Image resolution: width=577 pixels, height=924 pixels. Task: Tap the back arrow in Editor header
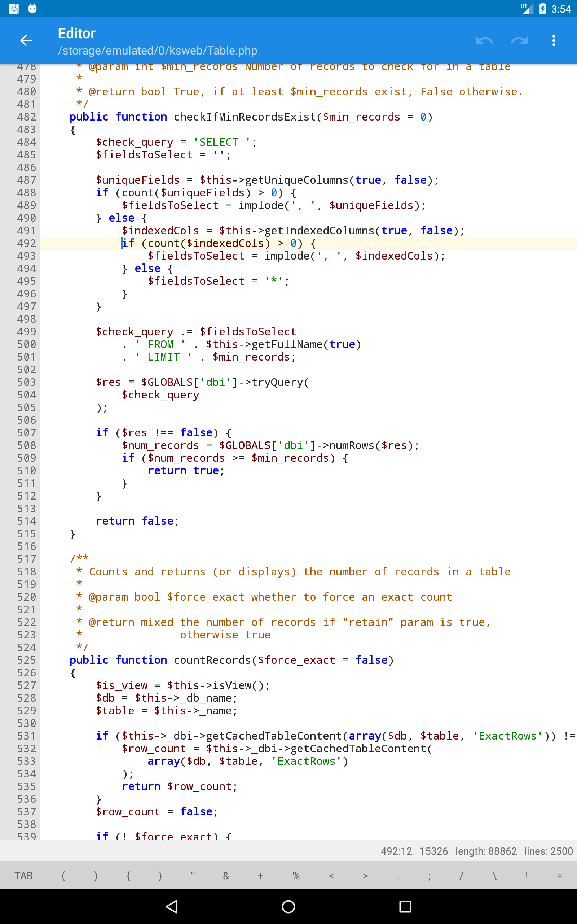[x=26, y=40]
